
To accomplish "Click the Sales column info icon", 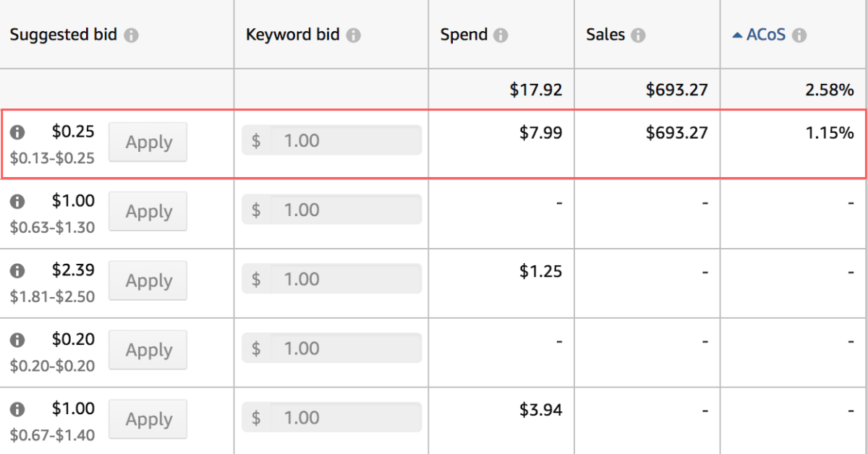I will pos(638,35).
